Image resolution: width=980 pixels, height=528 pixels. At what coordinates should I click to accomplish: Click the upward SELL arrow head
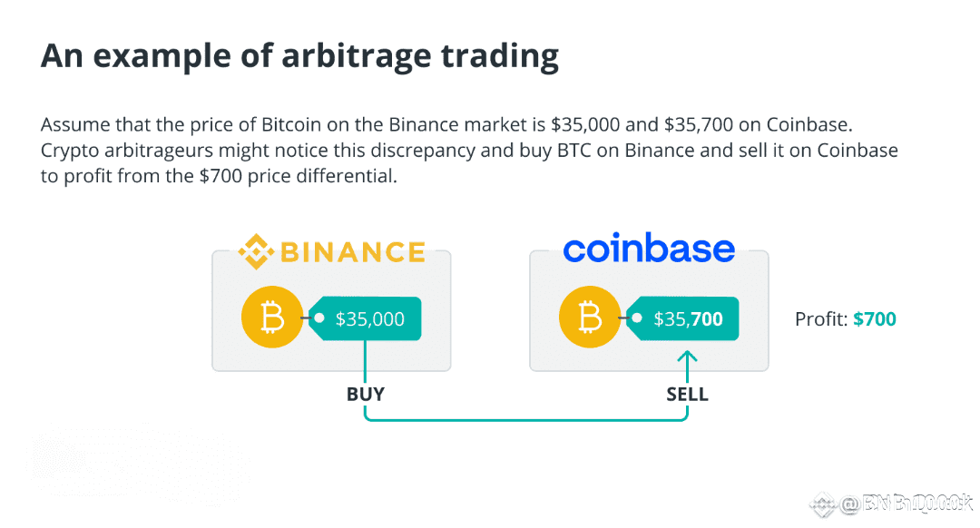[688, 357]
